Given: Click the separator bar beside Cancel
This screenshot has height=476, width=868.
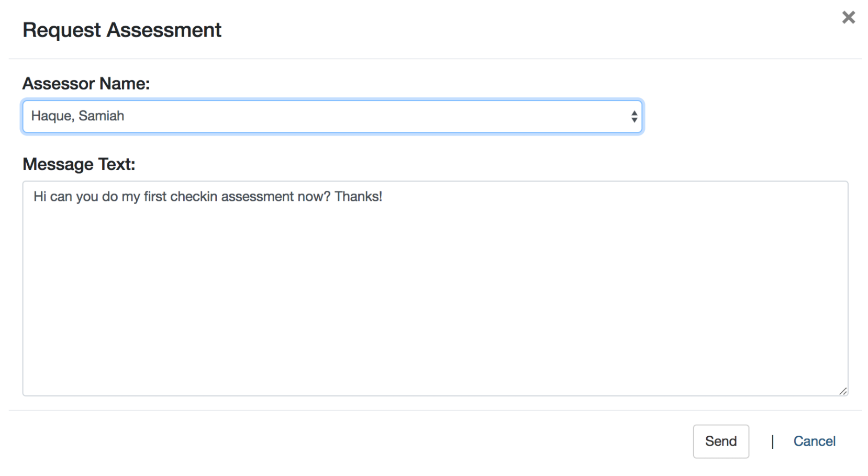Looking at the screenshot, I should 772,441.
